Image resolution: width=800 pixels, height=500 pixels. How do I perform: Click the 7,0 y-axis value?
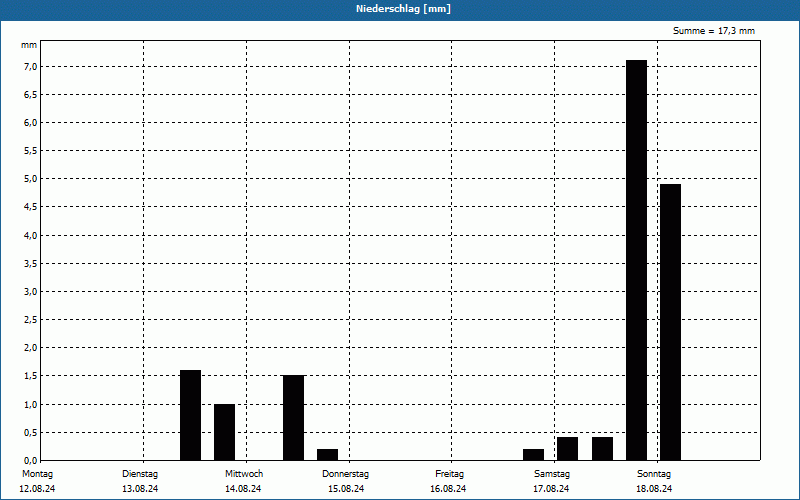click(30, 66)
